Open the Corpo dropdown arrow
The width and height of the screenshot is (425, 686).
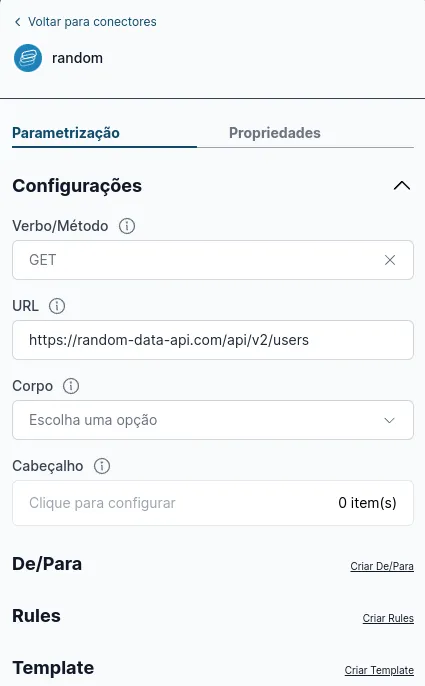(x=390, y=420)
